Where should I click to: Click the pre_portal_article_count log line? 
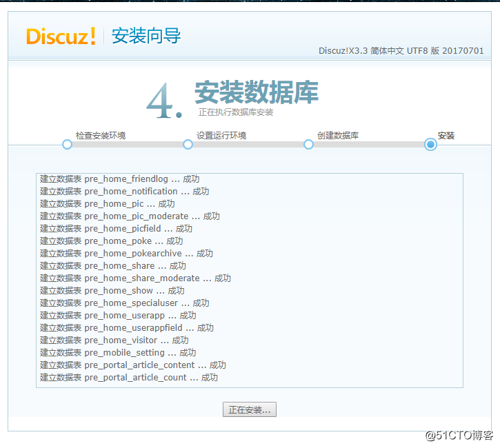129,378
